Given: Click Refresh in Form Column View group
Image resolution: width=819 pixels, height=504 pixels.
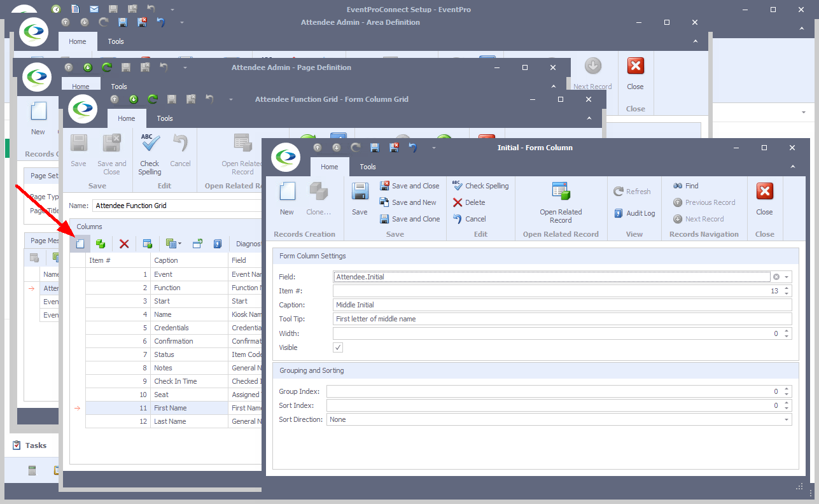Looking at the screenshot, I should click(x=632, y=192).
